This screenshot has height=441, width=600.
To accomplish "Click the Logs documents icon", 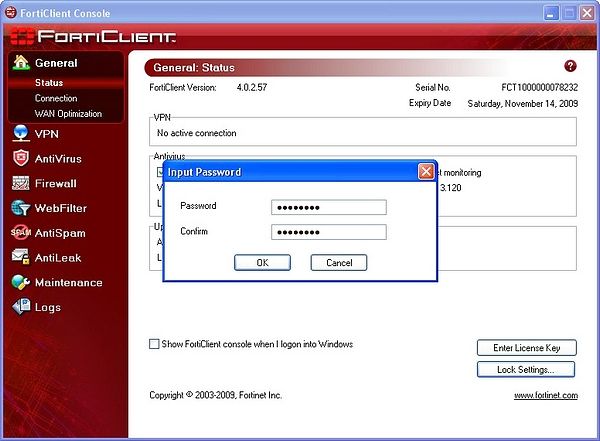I will click(x=21, y=307).
